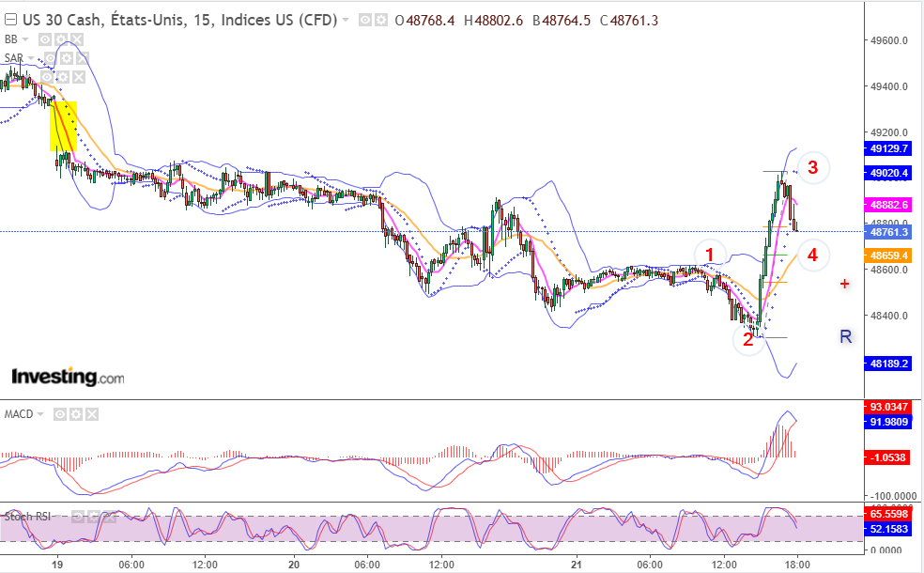Expand the BB indicator dropdown arrow
Screen dimensions: 924x573
click(x=24, y=39)
